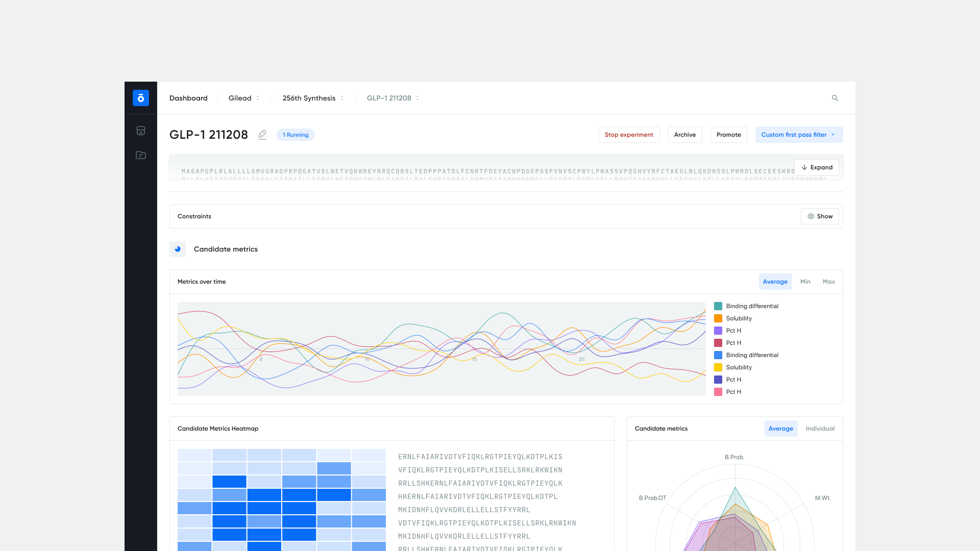The image size is (980, 551).
Task: Toggle teal Binding differential legend swatch
Action: (718, 306)
